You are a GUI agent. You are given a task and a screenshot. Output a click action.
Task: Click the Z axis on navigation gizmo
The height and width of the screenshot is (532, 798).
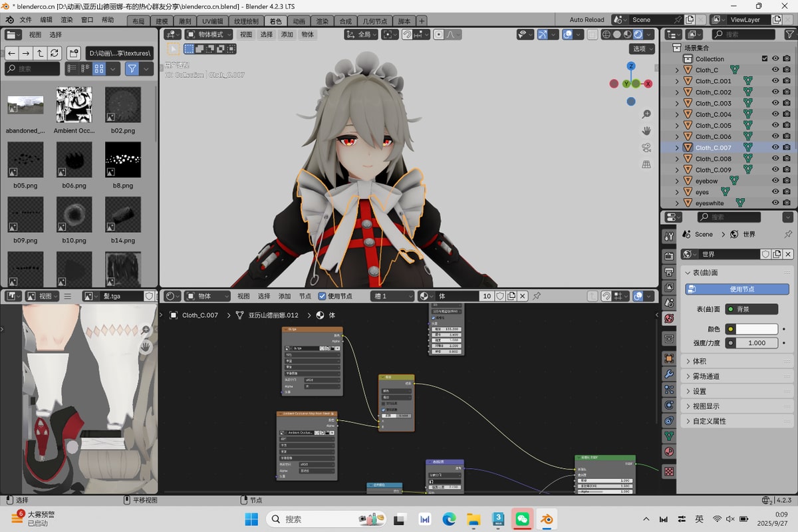tap(631, 66)
